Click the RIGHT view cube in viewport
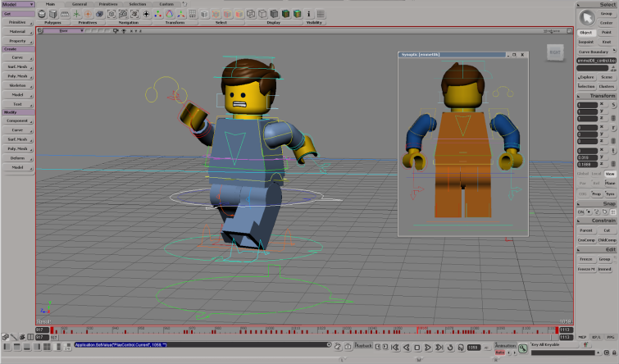The height and width of the screenshot is (364, 619). 555,52
